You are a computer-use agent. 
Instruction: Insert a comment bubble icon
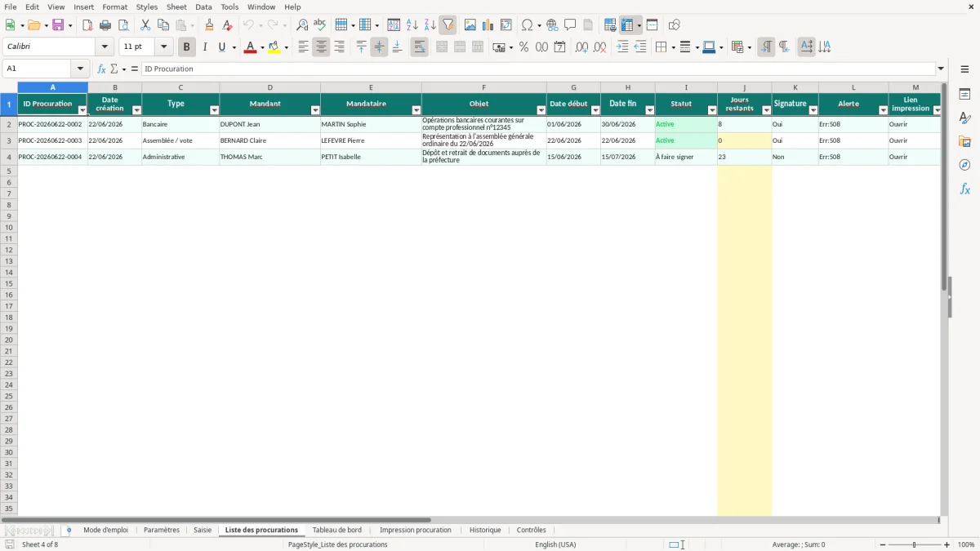point(570,25)
